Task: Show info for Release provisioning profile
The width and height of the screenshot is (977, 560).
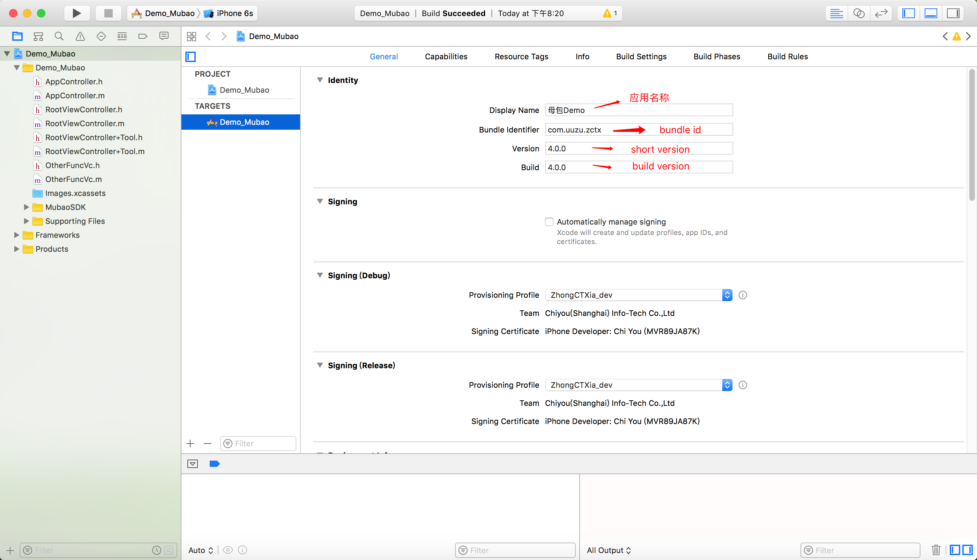Action: coord(743,385)
